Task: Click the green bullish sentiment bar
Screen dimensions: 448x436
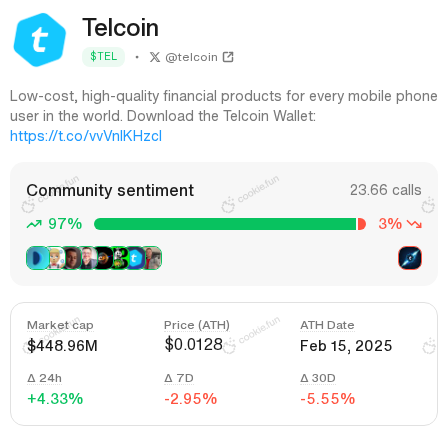Action: [226, 224]
